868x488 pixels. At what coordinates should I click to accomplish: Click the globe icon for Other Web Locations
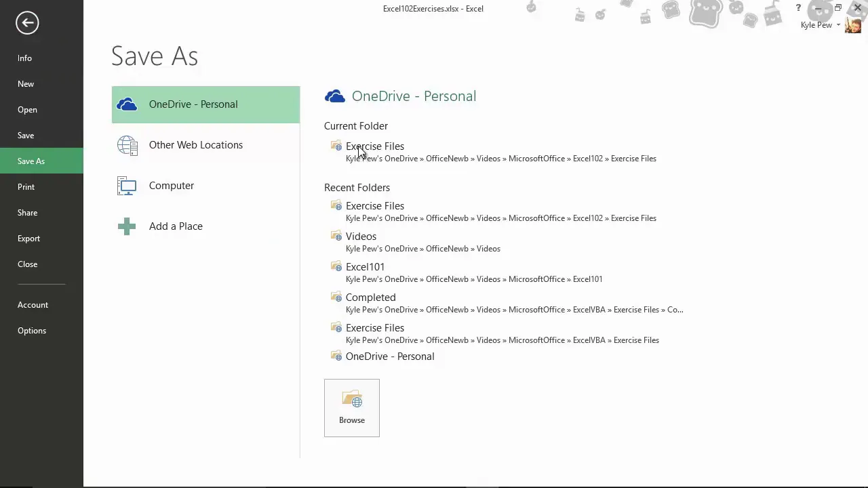click(x=127, y=145)
